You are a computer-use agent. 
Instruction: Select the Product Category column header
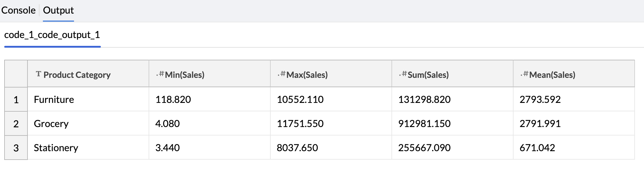tap(77, 75)
